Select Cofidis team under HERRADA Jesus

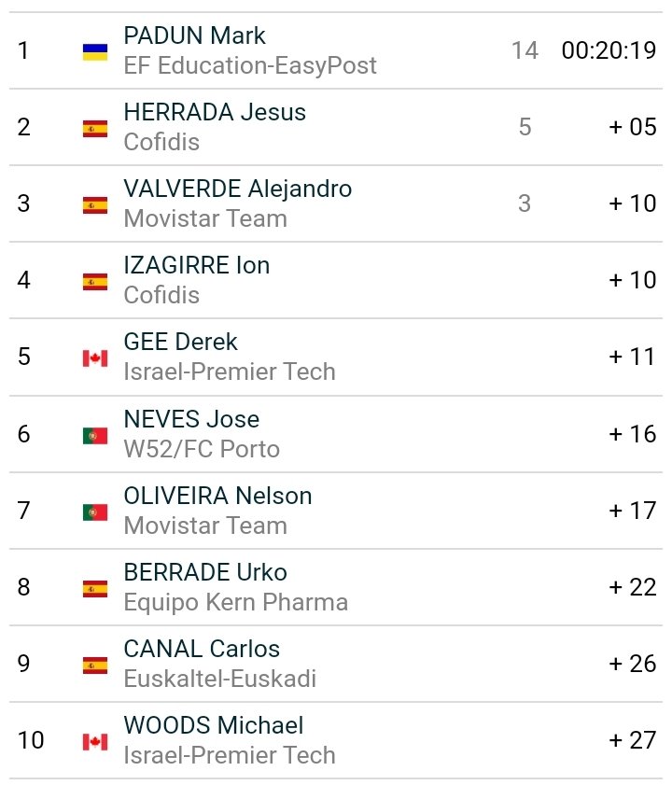161,142
